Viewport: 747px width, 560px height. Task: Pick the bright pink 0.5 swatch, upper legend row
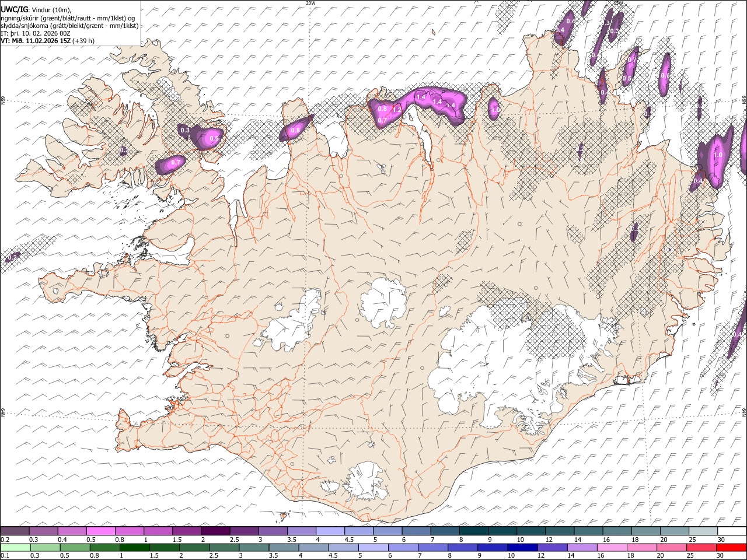pyautogui.click(x=101, y=531)
